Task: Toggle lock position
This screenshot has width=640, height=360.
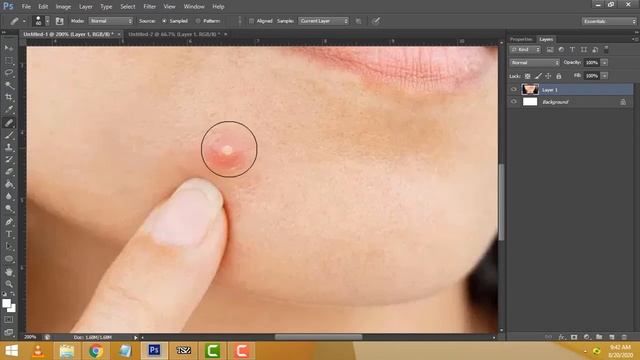Action: (x=548, y=76)
